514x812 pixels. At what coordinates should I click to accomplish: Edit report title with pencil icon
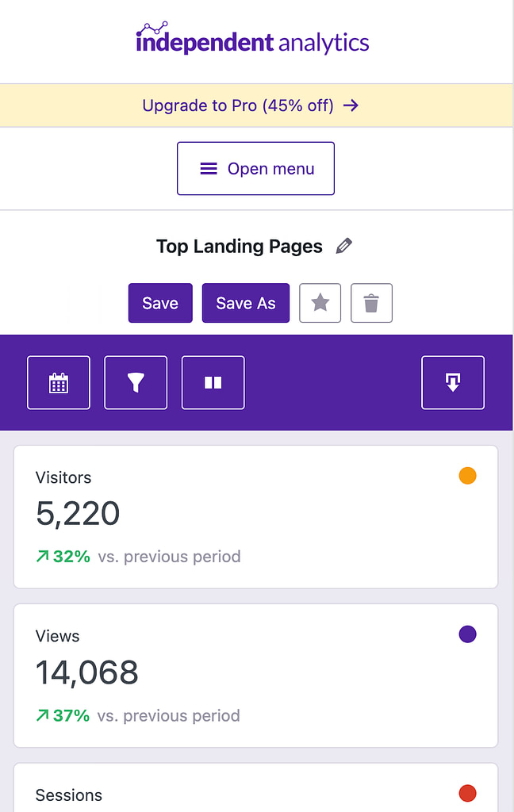click(344, 246)
